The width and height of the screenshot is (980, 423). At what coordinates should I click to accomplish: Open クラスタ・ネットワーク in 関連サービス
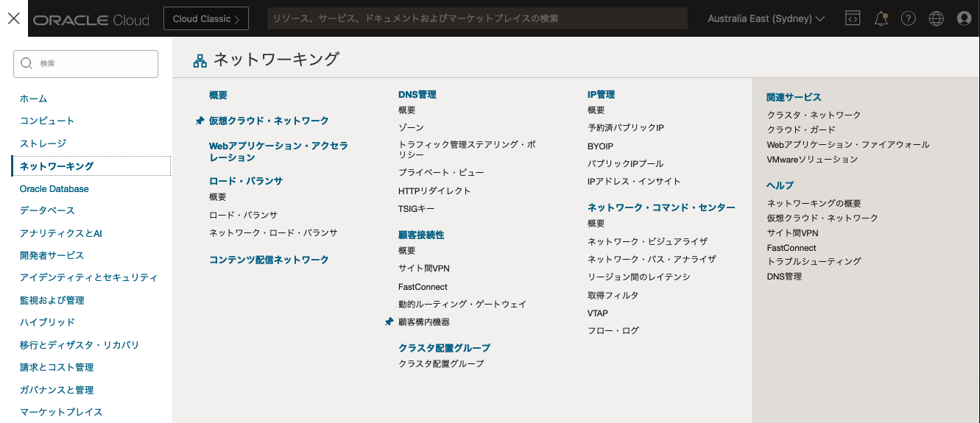[x=814, y=115]
